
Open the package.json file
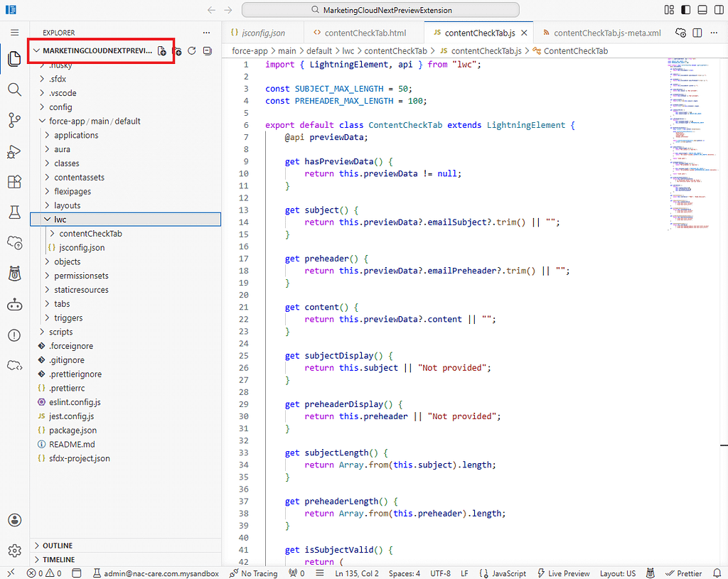[x=73, y=430]
